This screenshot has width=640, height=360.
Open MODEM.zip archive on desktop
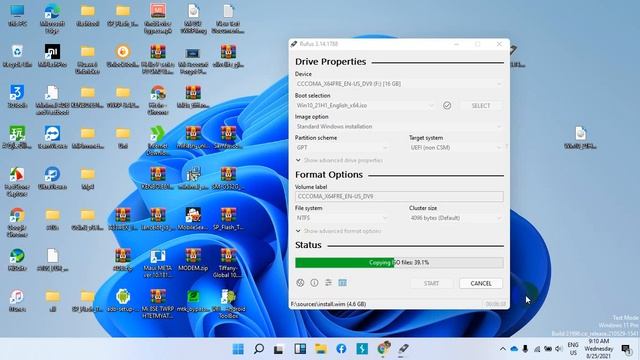coord(193,260)
